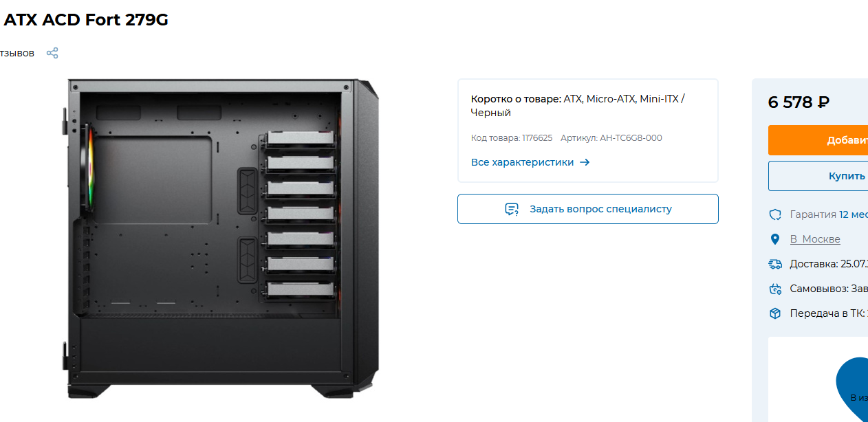Viewport: 868px width, 422px height.
Task: Click the ACD Fort 279G case image
Action: pos(222,238)
